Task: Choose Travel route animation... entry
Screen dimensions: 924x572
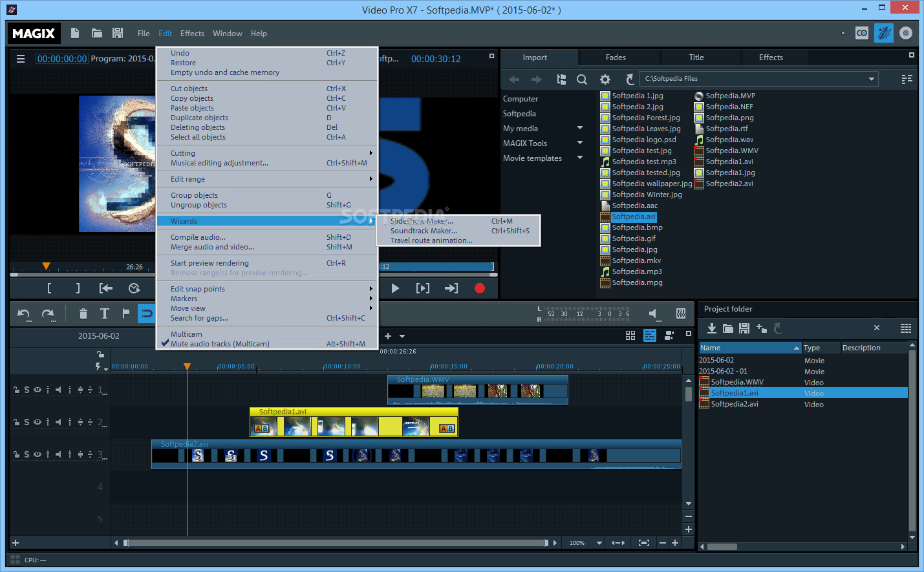Action: pyautogui.click(x=458, y=240)
